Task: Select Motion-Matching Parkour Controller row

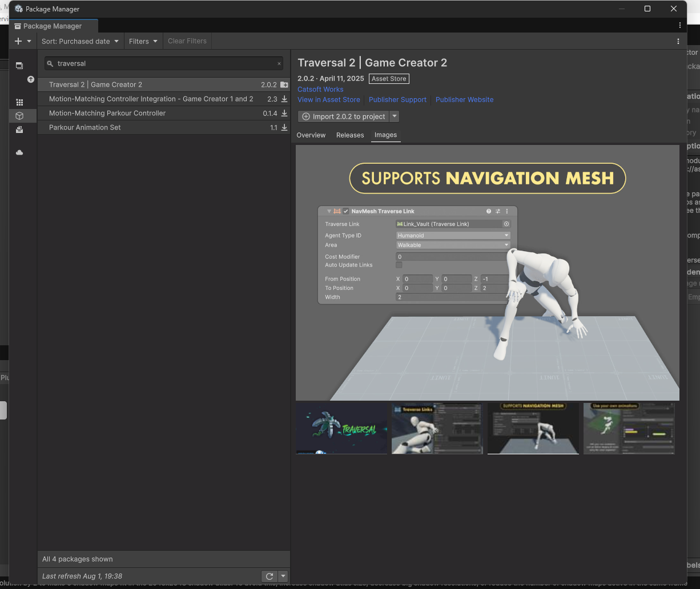Action: coord(164,113)
